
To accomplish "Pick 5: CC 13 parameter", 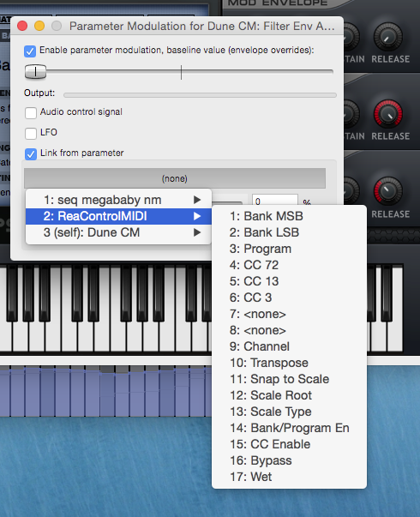I will tap(289, 281).
